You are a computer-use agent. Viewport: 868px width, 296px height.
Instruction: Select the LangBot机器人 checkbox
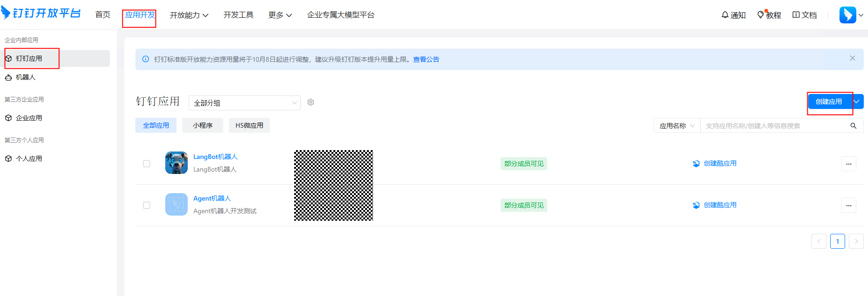[147, 164]
